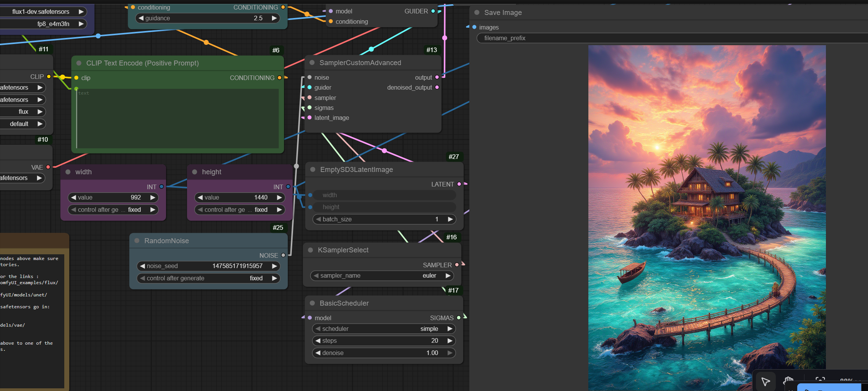Screen dimensions: 868x391
Task: Increase denoise using the right arrow
Action: coord(450,353)
